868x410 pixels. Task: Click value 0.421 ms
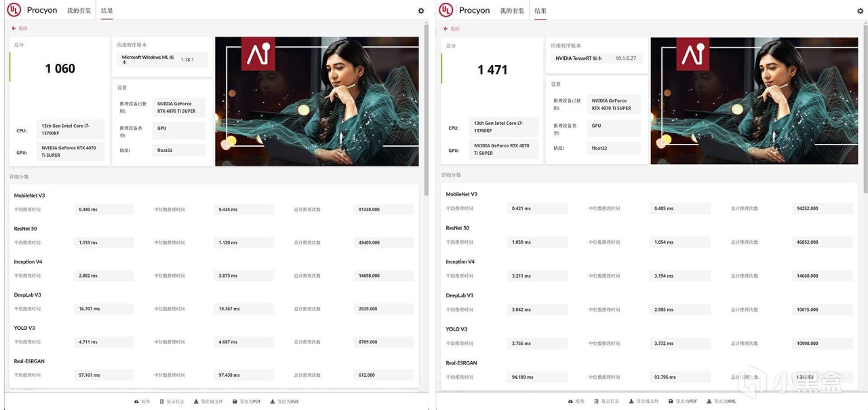[x=537, y=208]
